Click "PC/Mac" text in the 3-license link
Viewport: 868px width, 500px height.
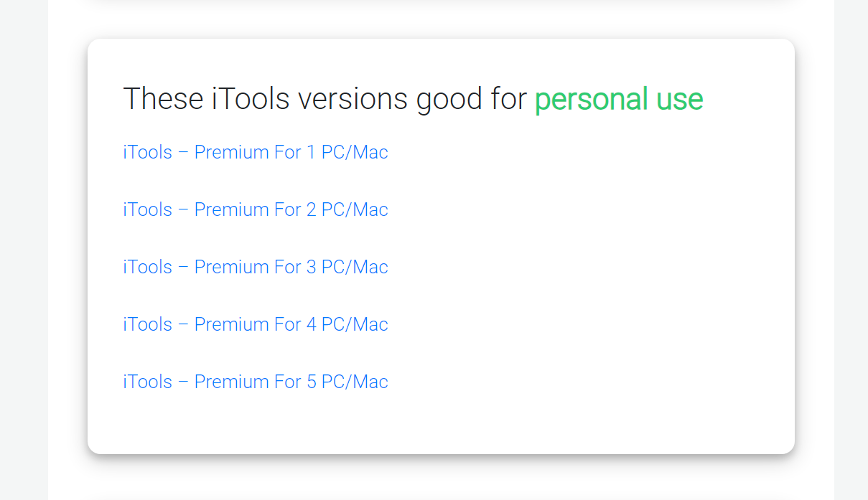point(355,267)
